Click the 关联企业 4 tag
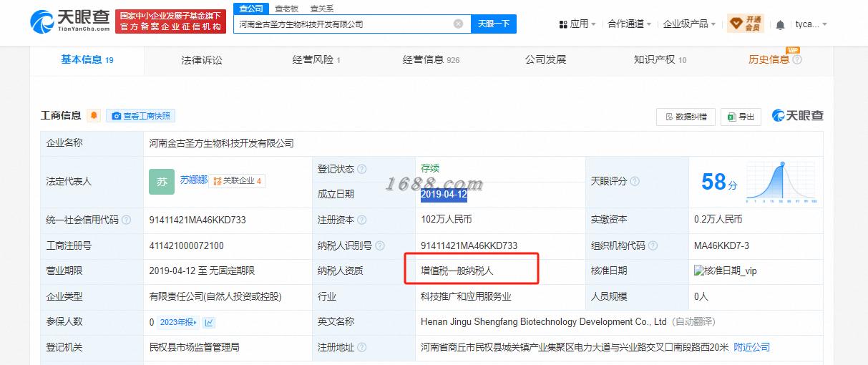Screen dimensions: 868x365 click(238, 180)
